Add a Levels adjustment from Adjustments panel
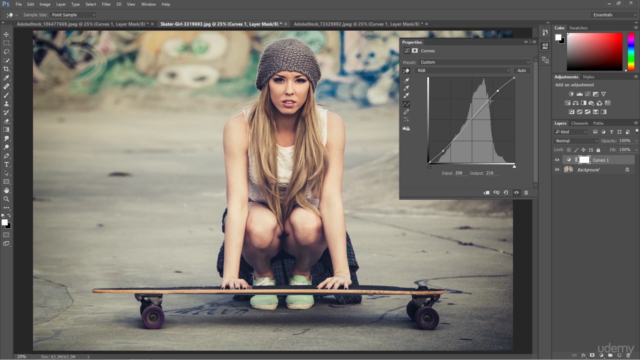Image resolution: width=640 pixels, height=360 pixels. coord(580,94)
